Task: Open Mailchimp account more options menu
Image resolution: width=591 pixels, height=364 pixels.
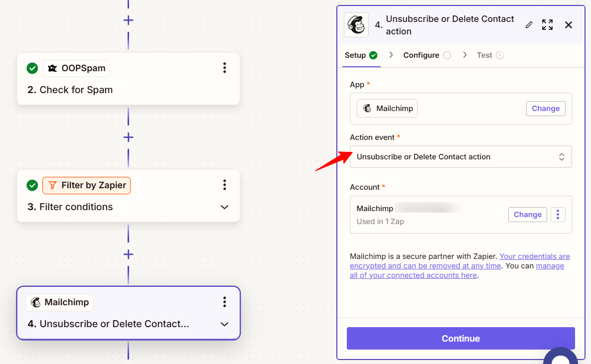Action: pyautogui.click(x=558, y=215)
